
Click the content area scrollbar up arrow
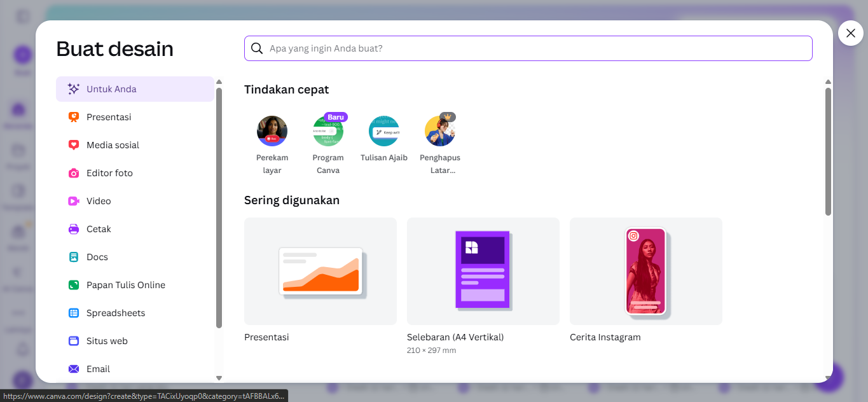click(x=828, y=81)
